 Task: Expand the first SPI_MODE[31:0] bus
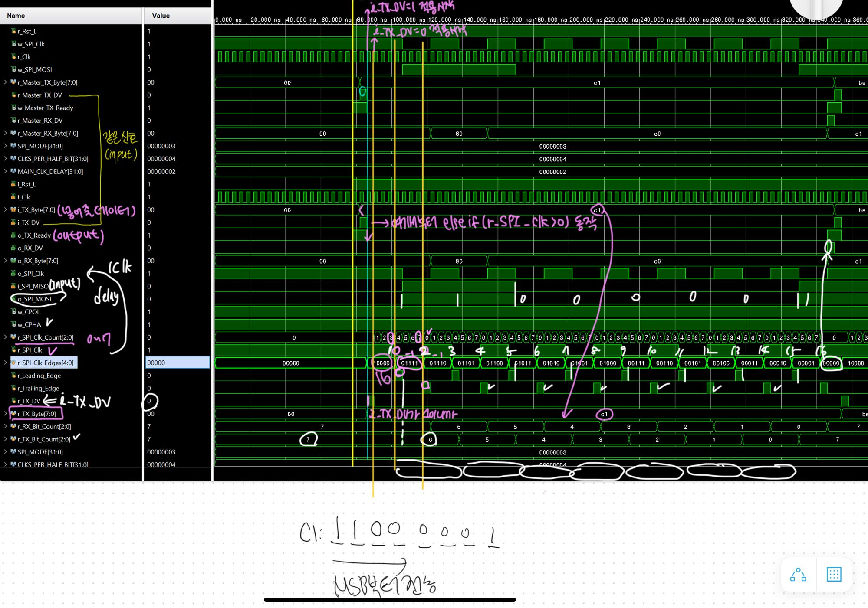[5, 146]
